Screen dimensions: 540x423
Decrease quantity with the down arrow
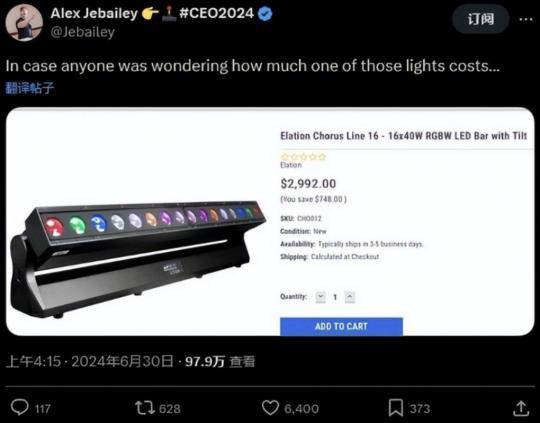(321, 297)
